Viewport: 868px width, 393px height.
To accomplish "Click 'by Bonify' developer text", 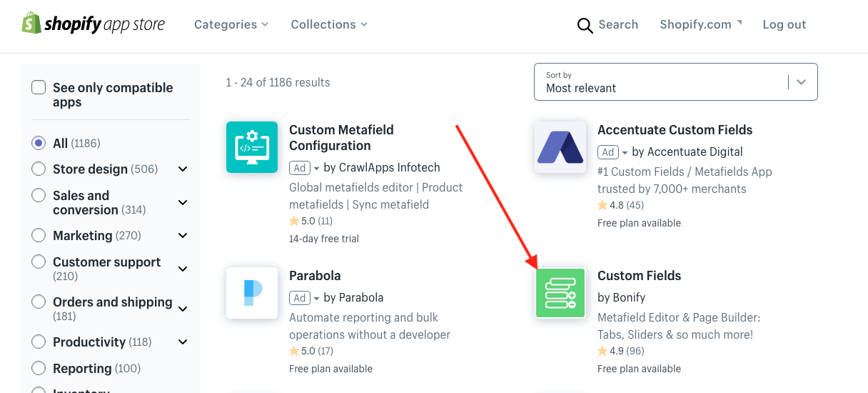I will click(x=621, y=297).
